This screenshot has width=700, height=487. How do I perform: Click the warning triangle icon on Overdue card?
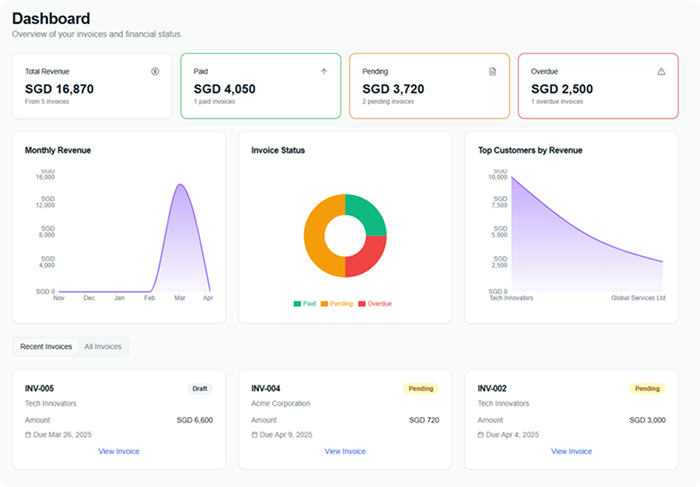tap(661, 72)
